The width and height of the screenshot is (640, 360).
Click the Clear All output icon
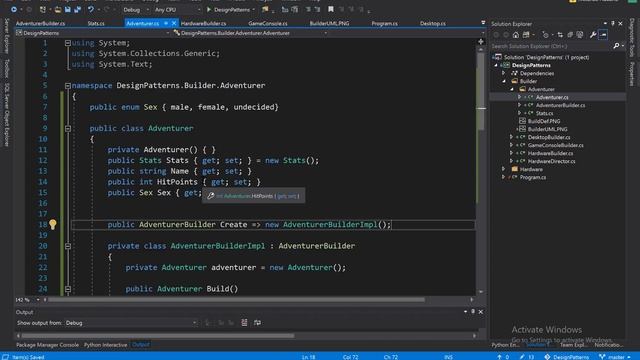pyautogui.click(x=244, y=323)
